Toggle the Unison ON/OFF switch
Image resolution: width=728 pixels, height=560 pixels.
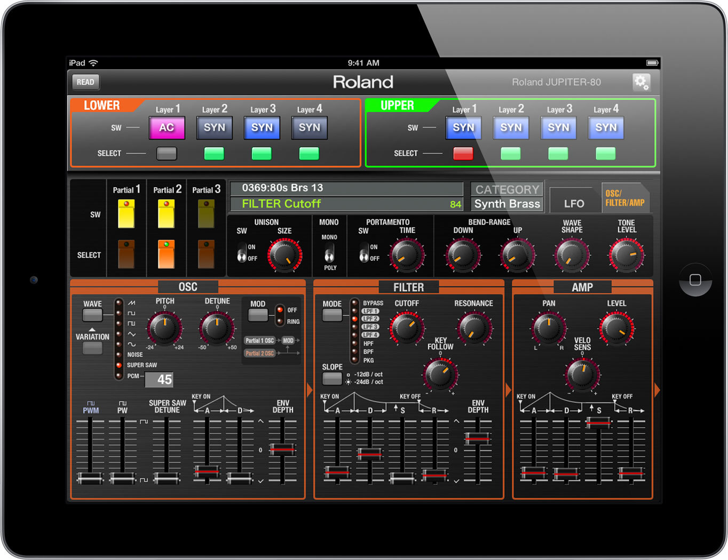point(242,253)
